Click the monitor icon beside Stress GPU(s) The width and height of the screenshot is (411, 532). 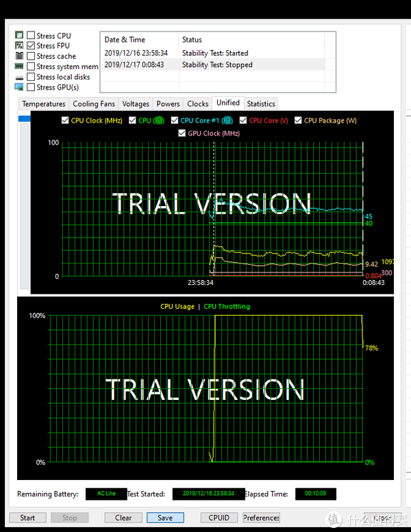point(19,87)
